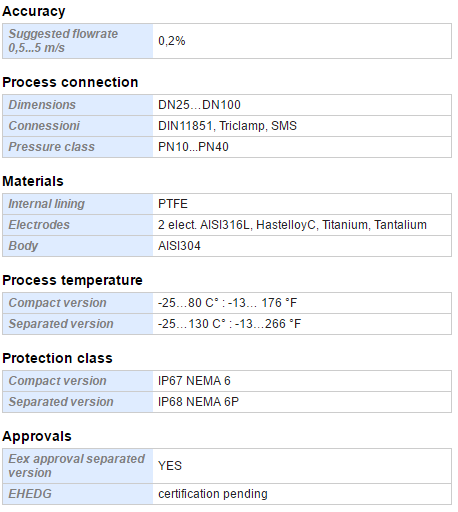Screen dimensions: 458x512
Task: Select the Suggested flowrate label cell
Action: [x=78, y=41]
